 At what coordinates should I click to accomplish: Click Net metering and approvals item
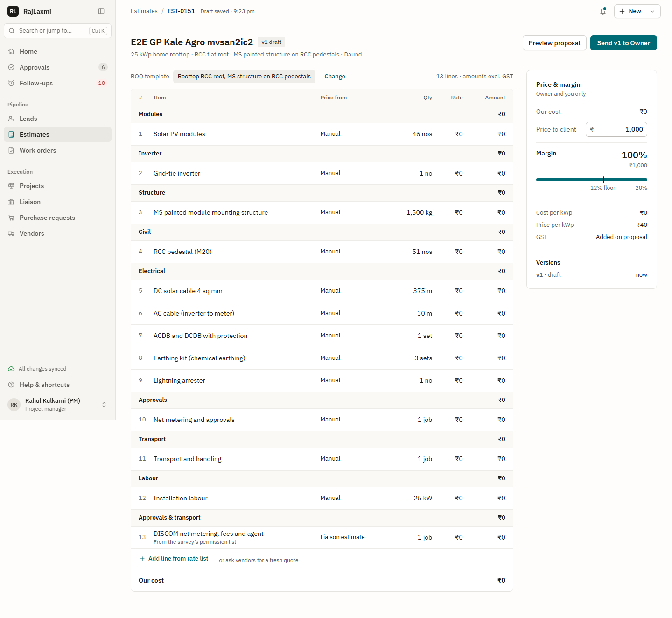pos(194,420)
